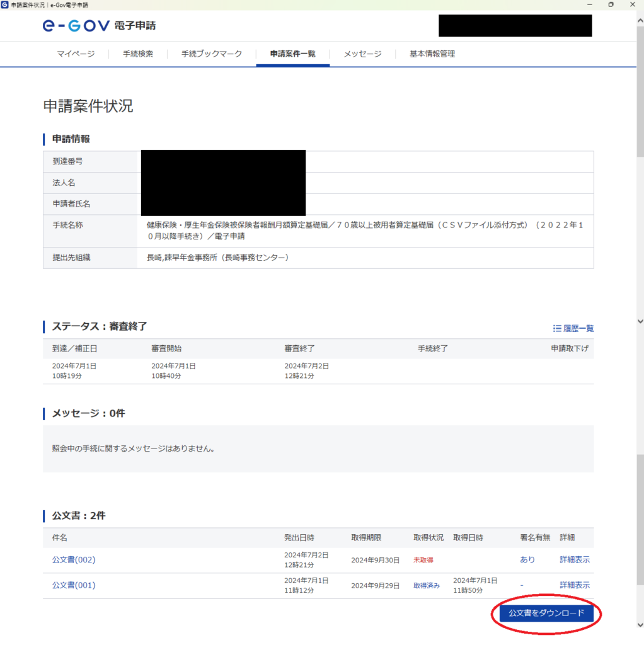Viewport: 644px width, 645px height.
Task: Open the 履歴一覧 history link text
Action: point(578,328)
